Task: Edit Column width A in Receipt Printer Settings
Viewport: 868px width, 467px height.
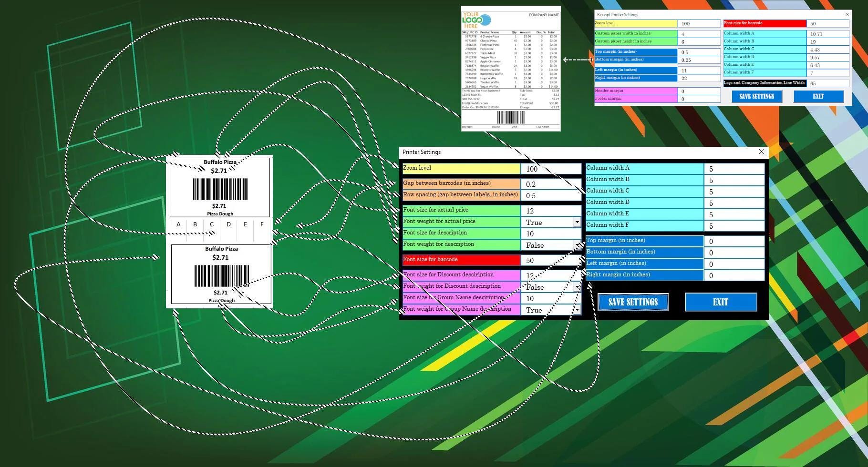Action: point(827,33)
